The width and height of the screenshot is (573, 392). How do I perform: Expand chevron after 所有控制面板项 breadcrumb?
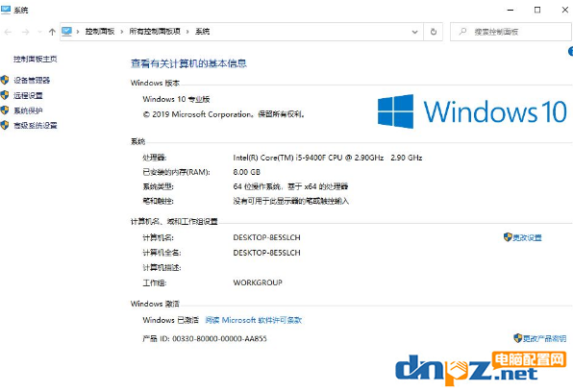[187, 32]
